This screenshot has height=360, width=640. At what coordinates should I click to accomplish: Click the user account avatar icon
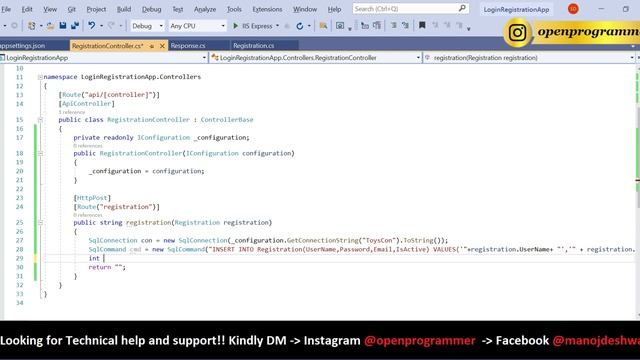point(573,9)
